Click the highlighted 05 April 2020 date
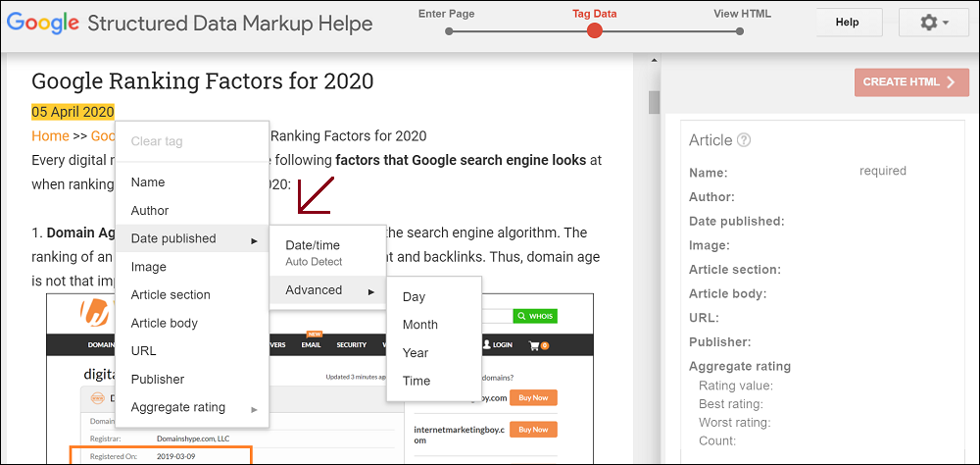Screen dimensions: 980x465 pyautogui.click(x=73, y=112)
